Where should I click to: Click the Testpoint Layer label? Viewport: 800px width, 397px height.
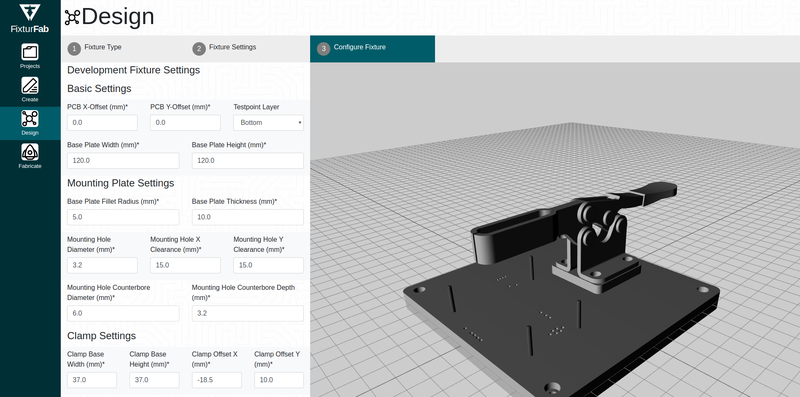(x=256, y=107)
